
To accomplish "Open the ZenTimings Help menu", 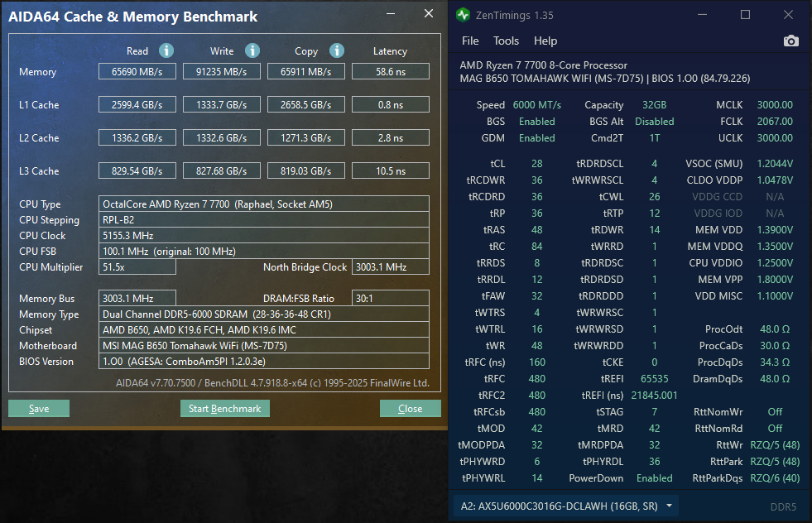I will pyautogui.click(x=545, y=41).
